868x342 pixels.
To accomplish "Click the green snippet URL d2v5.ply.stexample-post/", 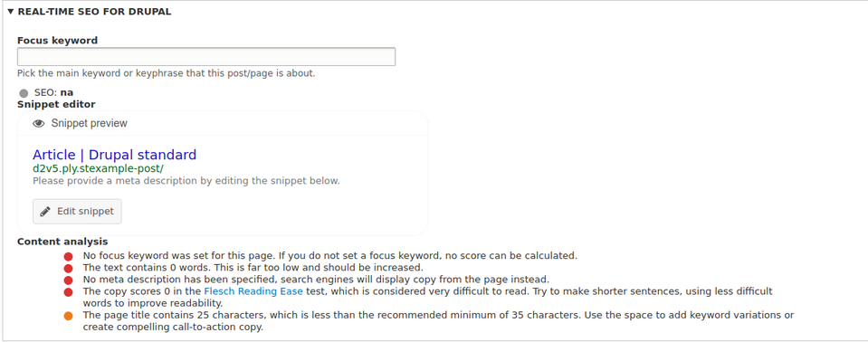I will (98, 168).
